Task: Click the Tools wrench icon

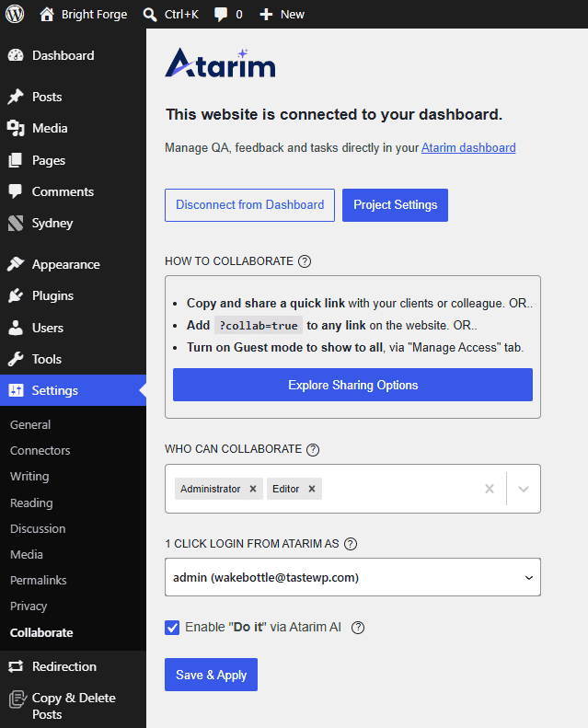Action: [x=16, y=359]
